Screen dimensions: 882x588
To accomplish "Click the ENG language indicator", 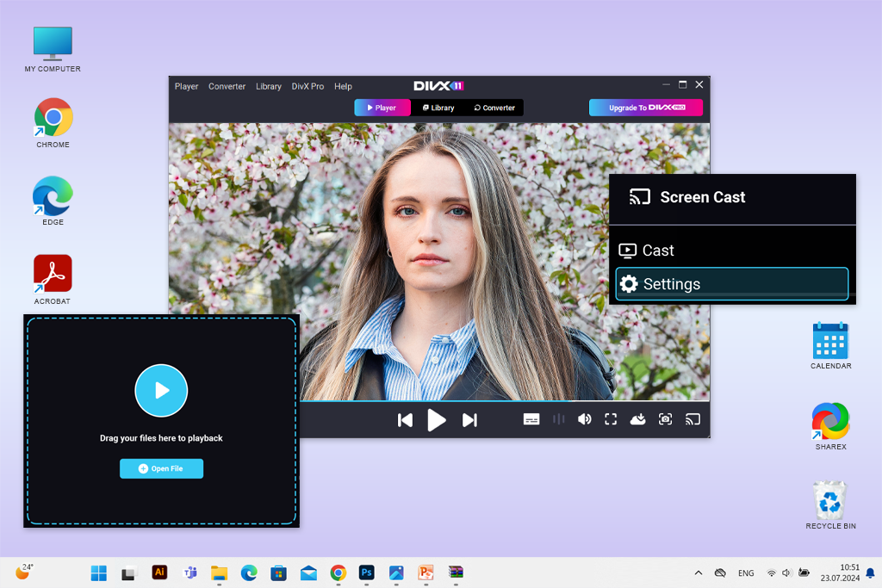I will [x=746, y=573].
